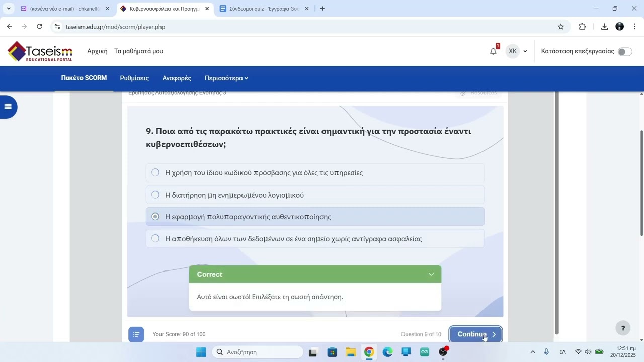The height and width of the screenshot is (362, 644).
Task: Open Τα μαθήματά μου
Action: (138, 51)
